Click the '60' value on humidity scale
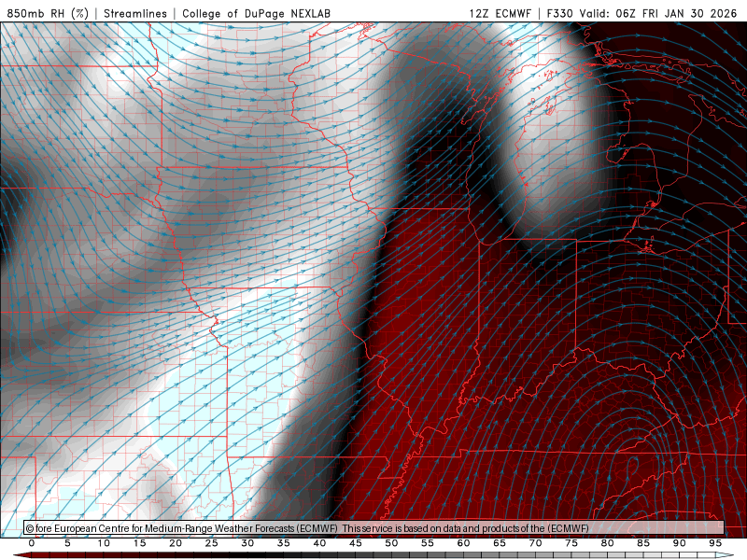The width and height of the screenshot is (747, 560). pos(463,543)
